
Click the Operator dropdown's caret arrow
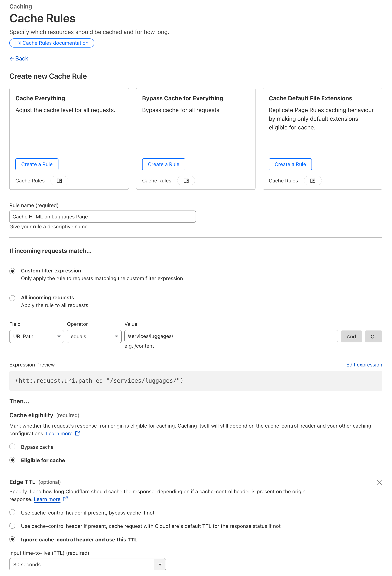tap(116, 336)
